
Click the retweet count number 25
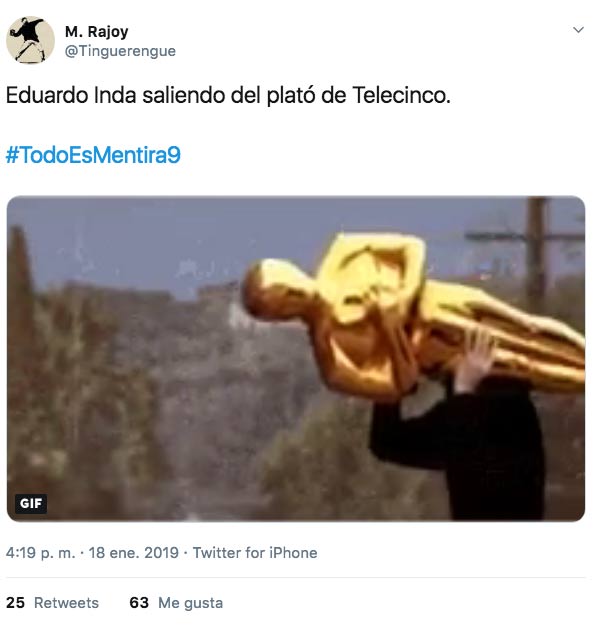click(15, 603)
